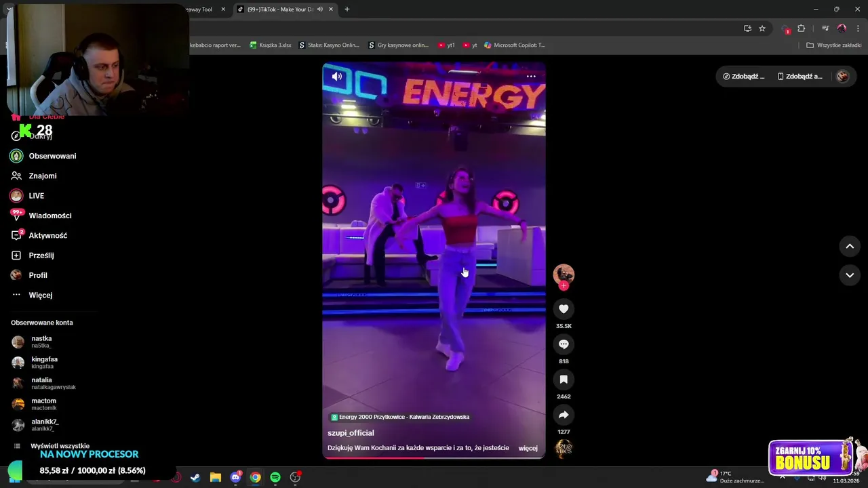
Task: Save the video with the bookmark icon
Action: coord(564,380)
